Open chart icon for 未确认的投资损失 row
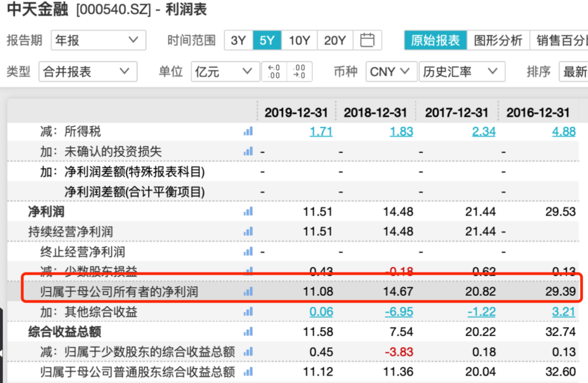This screenshot has height=383, width=588. click(x=248, y=151)
